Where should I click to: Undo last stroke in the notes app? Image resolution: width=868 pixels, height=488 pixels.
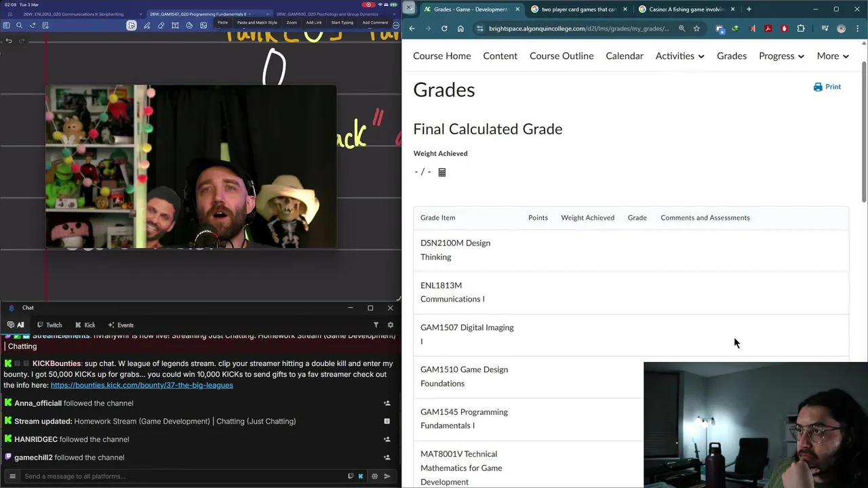[9, 41]
